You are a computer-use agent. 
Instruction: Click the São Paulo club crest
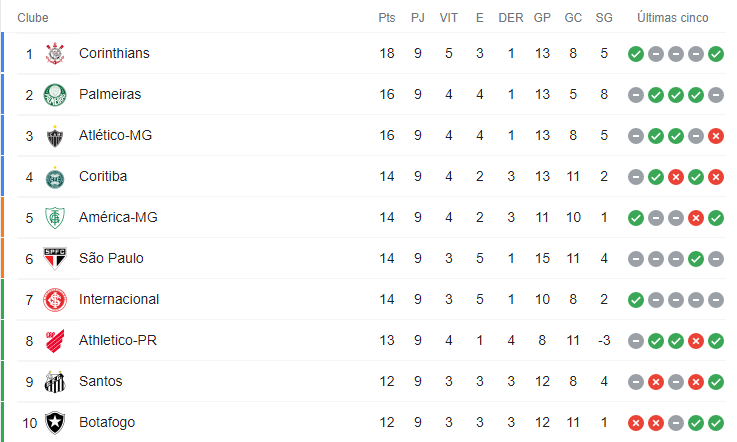(x=55, y=259)
